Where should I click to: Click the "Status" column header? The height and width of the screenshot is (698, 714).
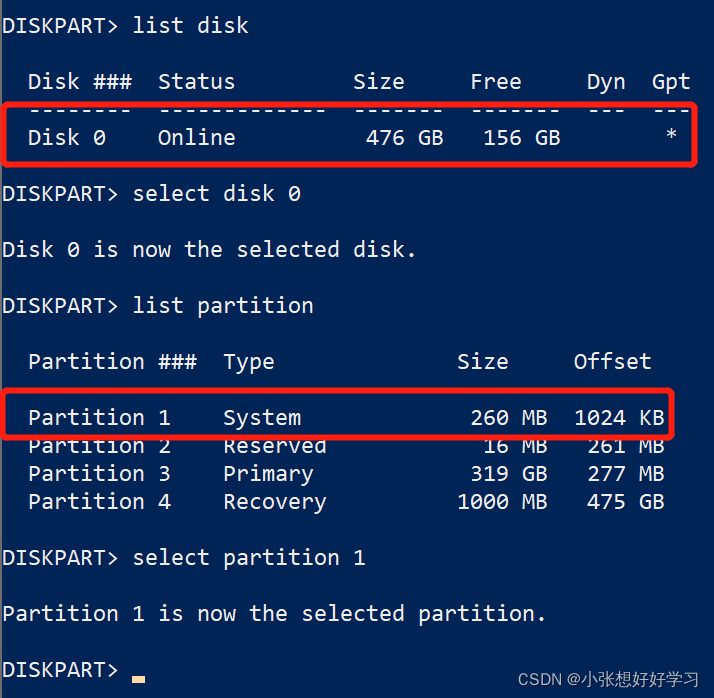coord(196,82)
